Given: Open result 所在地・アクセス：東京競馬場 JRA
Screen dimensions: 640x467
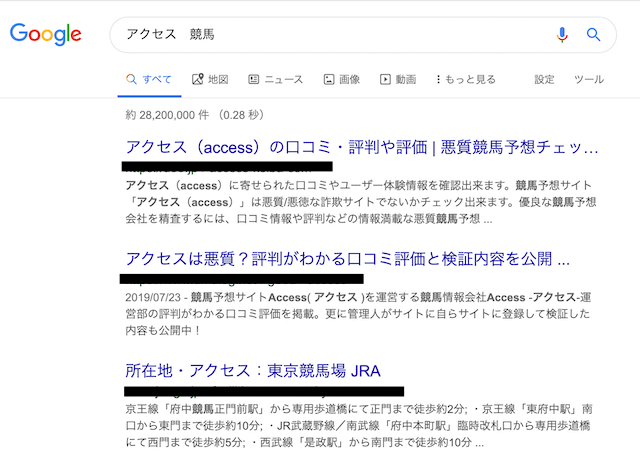Looking at the screenshot, I should point(253,371).
